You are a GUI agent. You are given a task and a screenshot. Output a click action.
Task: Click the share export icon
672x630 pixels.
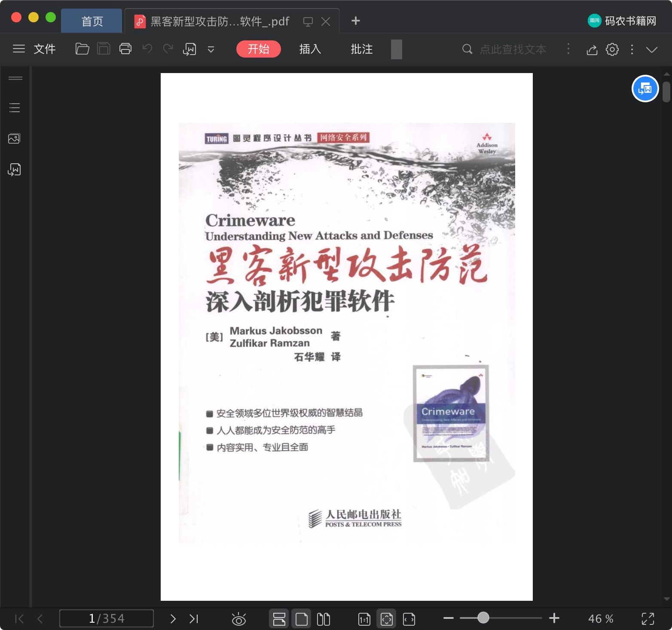592,49
